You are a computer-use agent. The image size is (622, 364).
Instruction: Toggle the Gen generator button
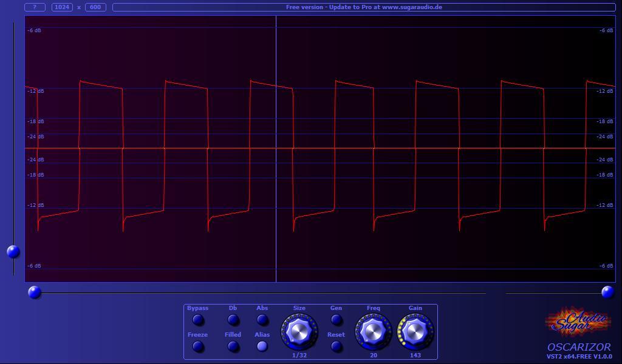coord(336,320)
